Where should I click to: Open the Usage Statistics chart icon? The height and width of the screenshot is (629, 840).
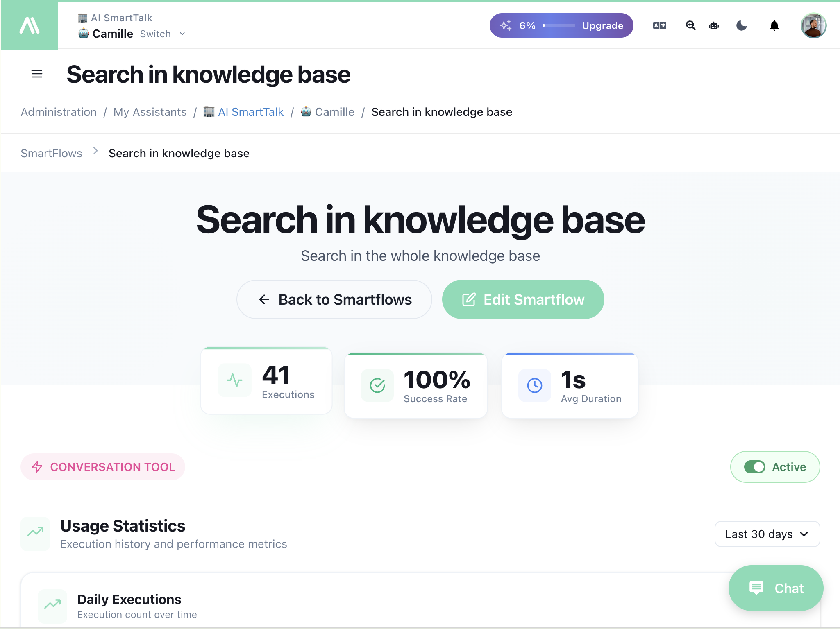point(36,534)
